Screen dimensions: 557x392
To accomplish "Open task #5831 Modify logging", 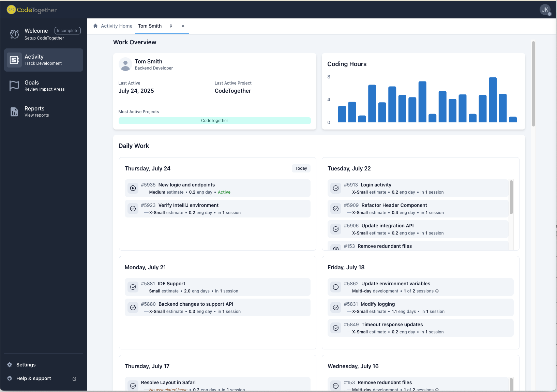I will (420, 307).
